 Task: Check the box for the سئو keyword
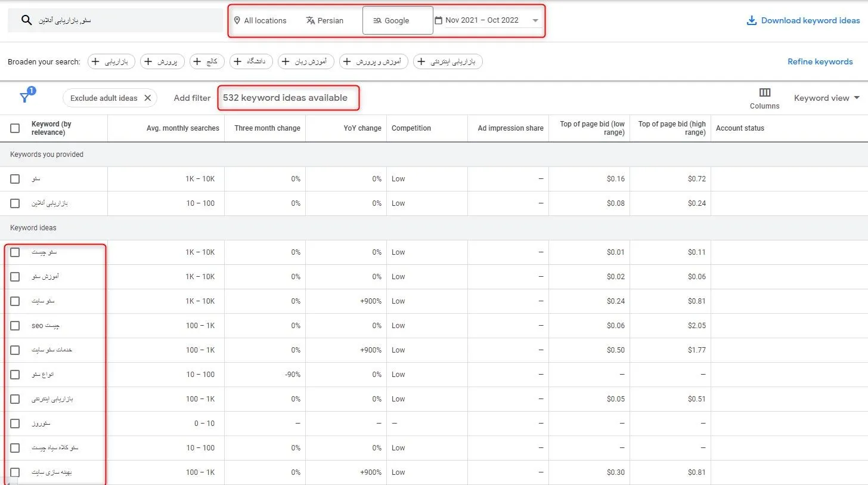(x=15, y=179)
